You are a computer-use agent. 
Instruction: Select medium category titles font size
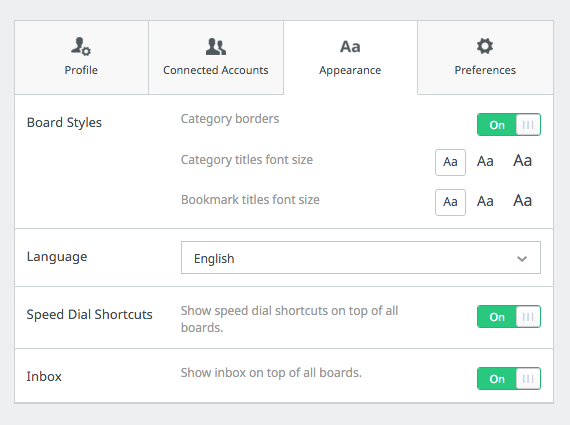pyautogui.click(x=485, y=161)
